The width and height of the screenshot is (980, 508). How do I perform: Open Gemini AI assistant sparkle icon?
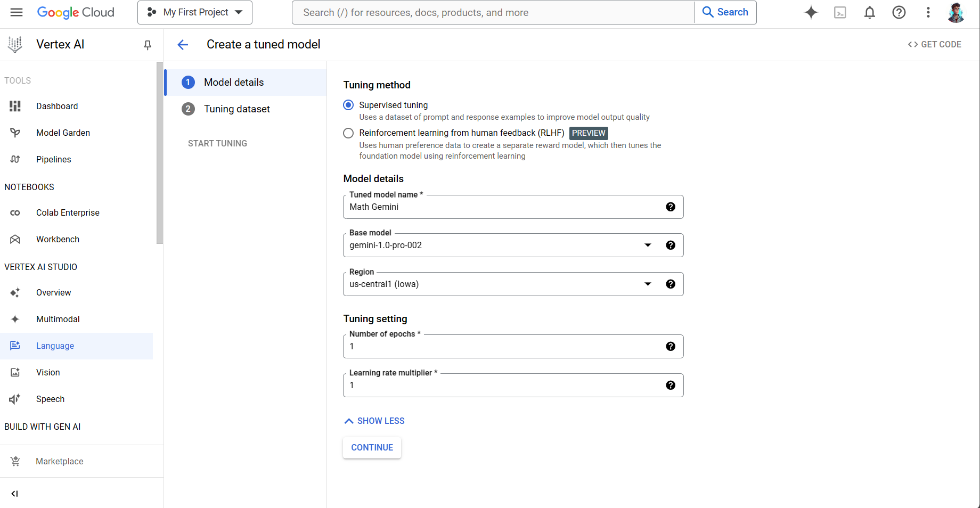tap(811, 12)
